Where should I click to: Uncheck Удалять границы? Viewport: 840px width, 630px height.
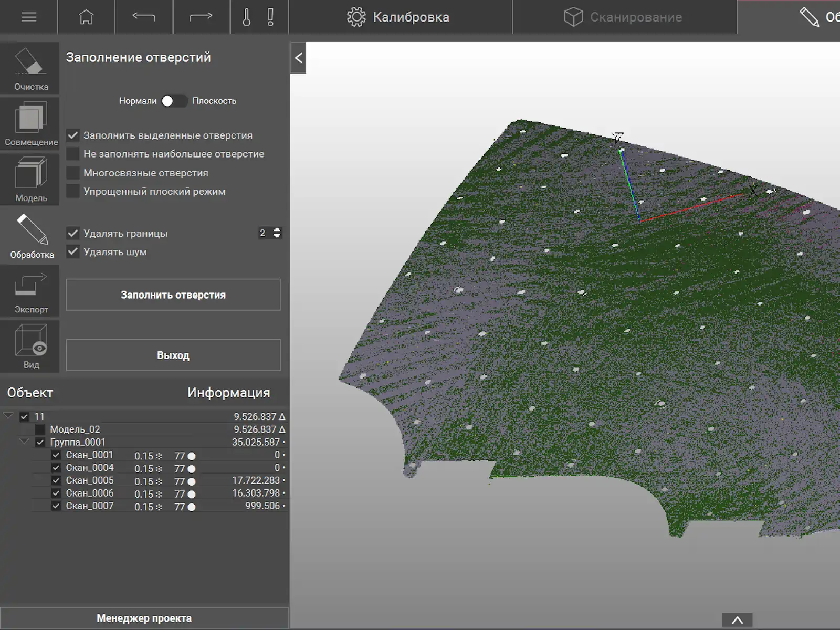[x=73, y=233]
